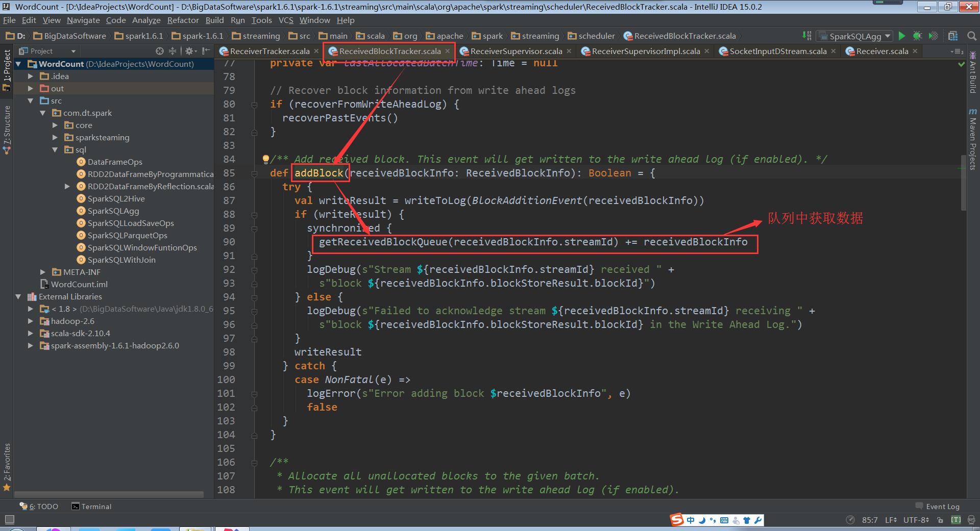Open the Favorites tool window
Image resolution: width=980 pixels, height=531 pixels.
[7, 467]
